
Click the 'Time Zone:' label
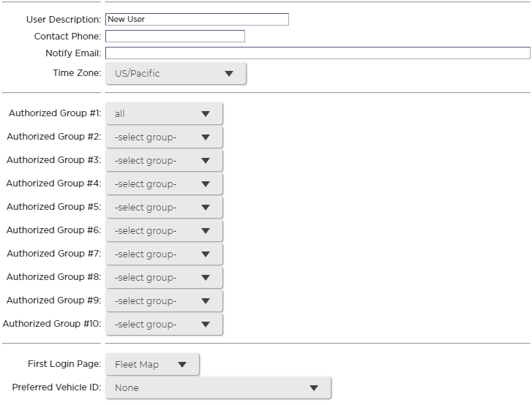pos(77,73)
